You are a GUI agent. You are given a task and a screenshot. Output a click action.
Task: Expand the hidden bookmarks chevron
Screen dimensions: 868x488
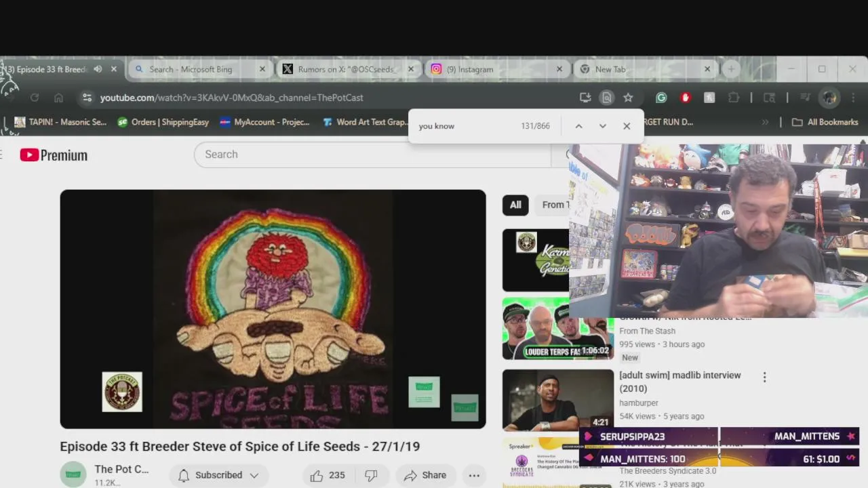765,122
